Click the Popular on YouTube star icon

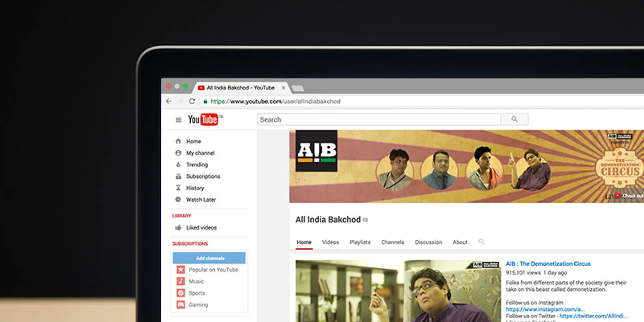pyautogui.click(x=181, y=270)
